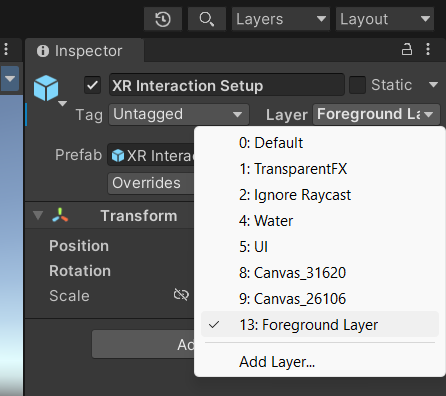Image resolution: width=446 pixels, height=396 pixels.
Task: Click the Rotation property label
Action: point(80,271)
